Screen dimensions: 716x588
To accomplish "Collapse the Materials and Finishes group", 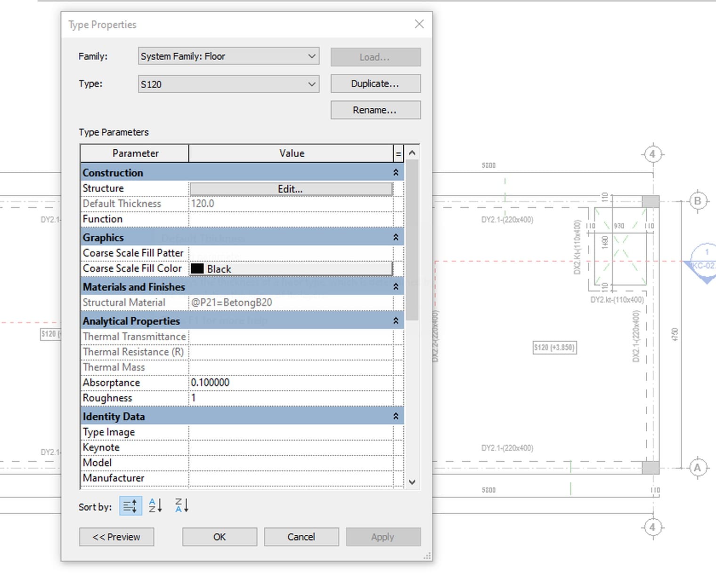I will pyautogui.click(x=396, y=287).
